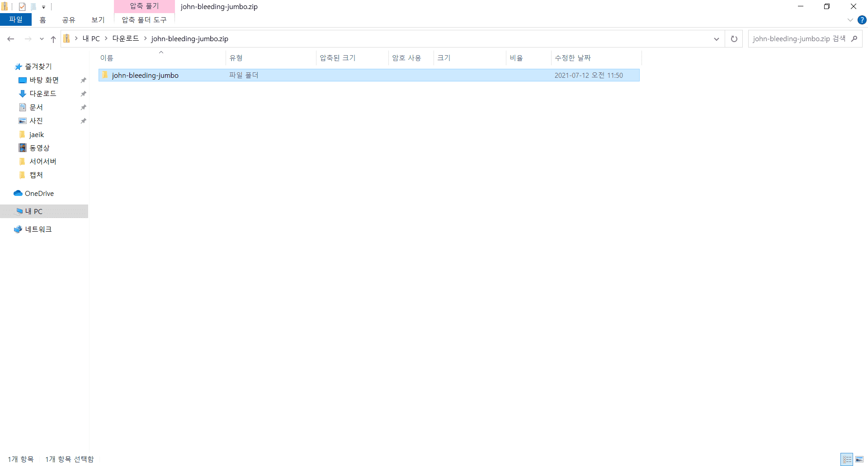Switch to the 홈 ribbon tab

pyautogui.click(x=43, y=20)
